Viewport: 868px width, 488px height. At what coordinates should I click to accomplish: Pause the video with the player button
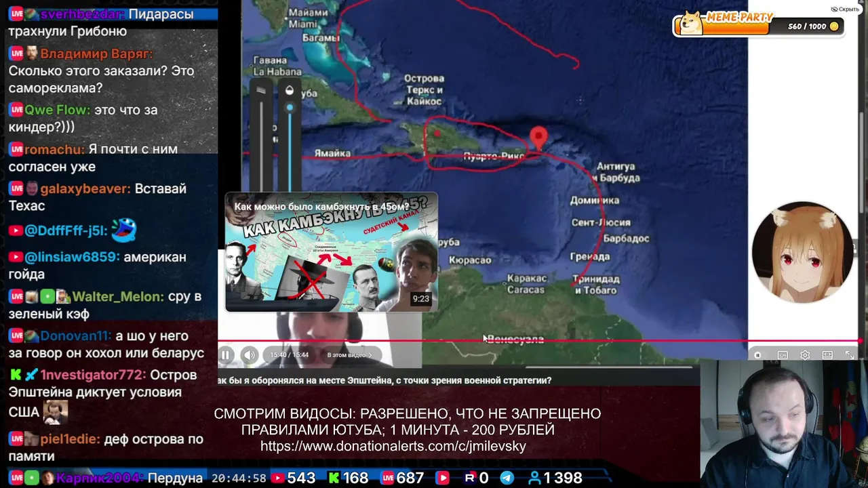click(226, 354)
